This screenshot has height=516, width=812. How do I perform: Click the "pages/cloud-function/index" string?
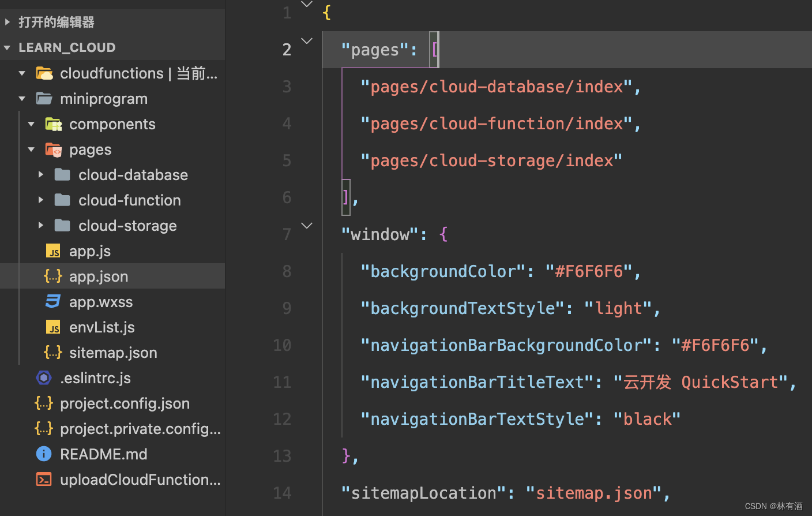click(x=496, y=124)
